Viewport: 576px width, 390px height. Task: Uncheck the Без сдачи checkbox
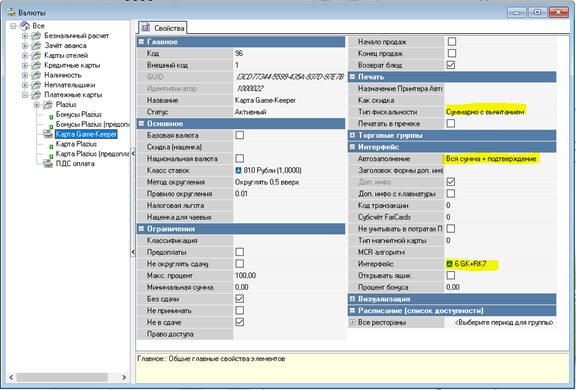(x=240, y=299)
